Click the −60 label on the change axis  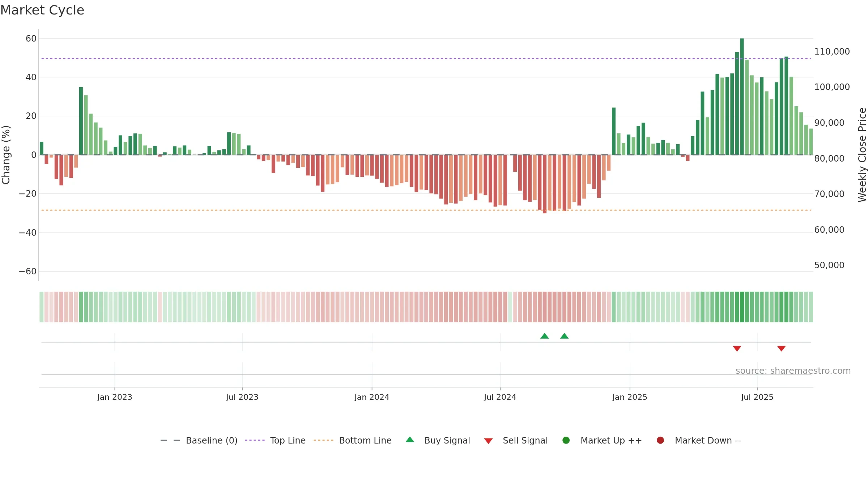click(28, 271)
